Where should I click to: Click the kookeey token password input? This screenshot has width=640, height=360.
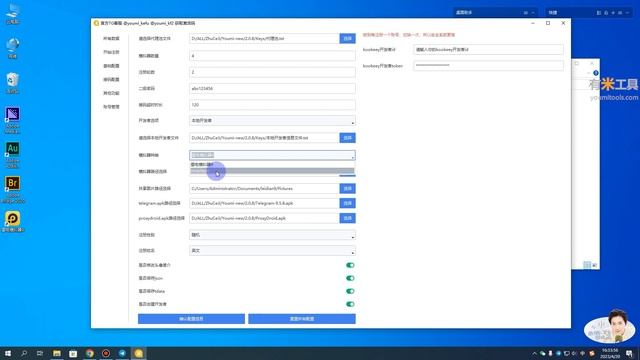click(x=488, y=66)
